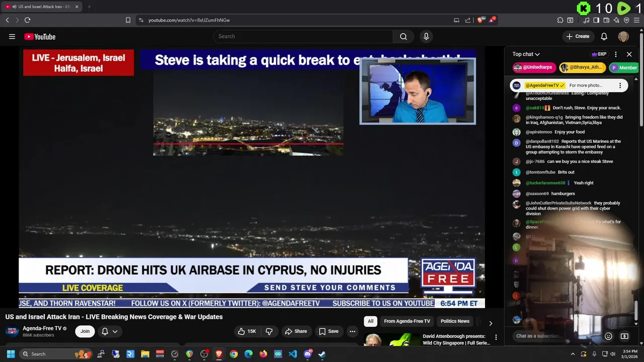Open live chat more options menu

click(x=615, y=54)
